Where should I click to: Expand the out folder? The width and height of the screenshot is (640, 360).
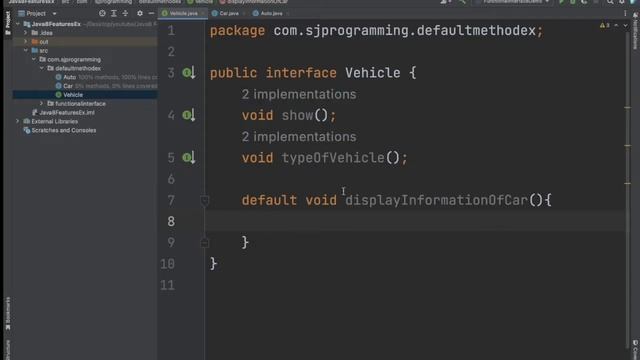(26, 42)
